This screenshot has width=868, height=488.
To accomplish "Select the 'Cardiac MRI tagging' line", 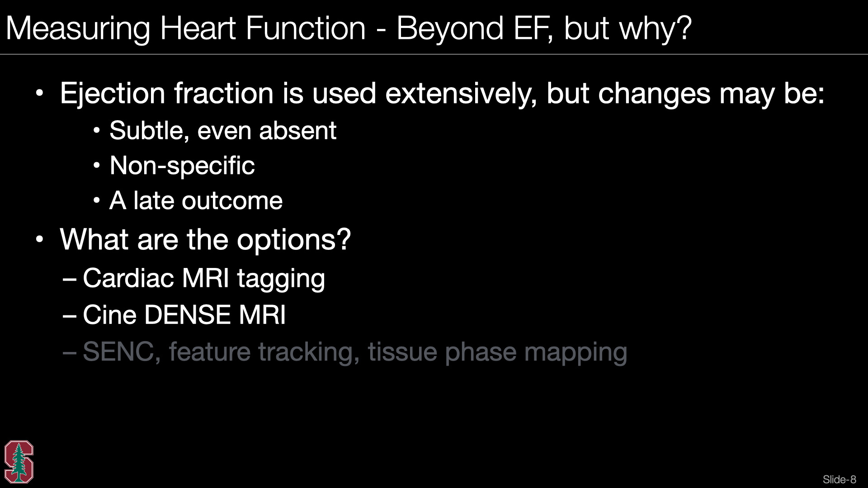I will 203,278.
